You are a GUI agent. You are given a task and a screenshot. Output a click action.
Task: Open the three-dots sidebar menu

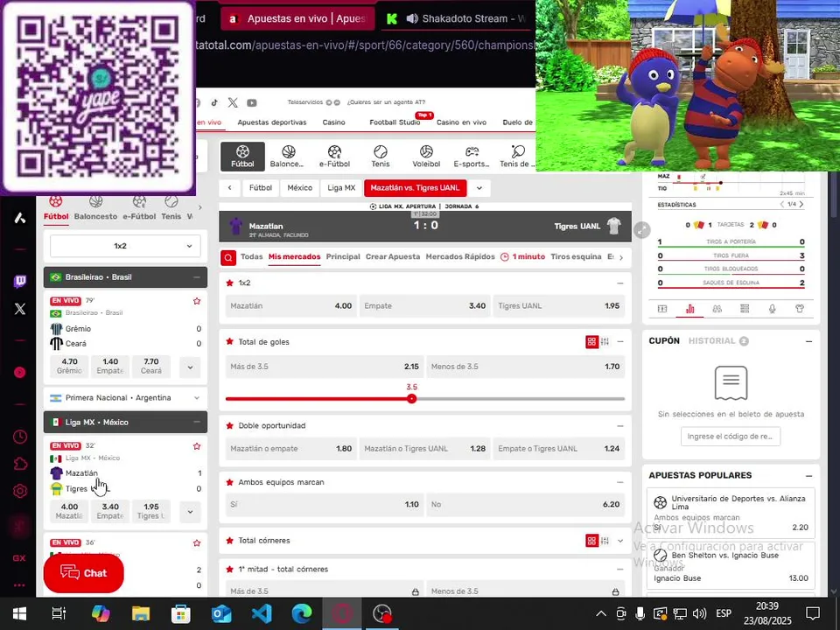click(x=19, y=585)
